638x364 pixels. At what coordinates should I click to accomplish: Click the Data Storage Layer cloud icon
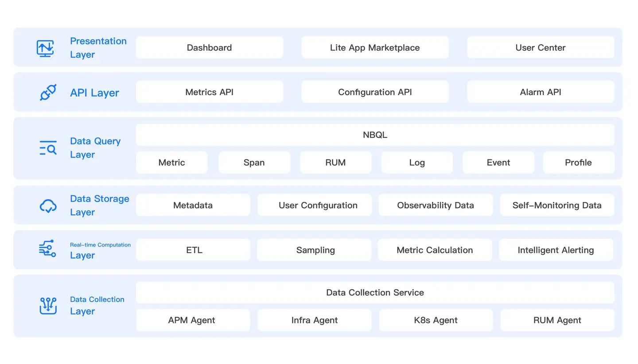(48, 205)
